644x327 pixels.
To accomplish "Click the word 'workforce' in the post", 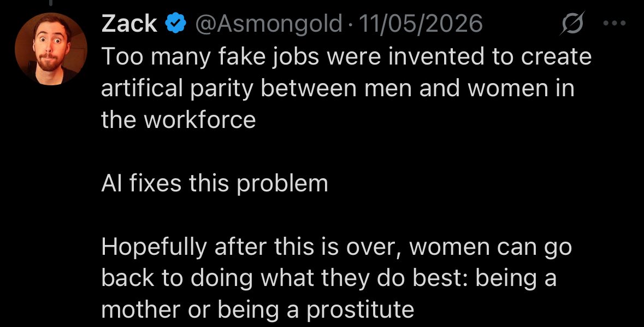I will (199, 120).
